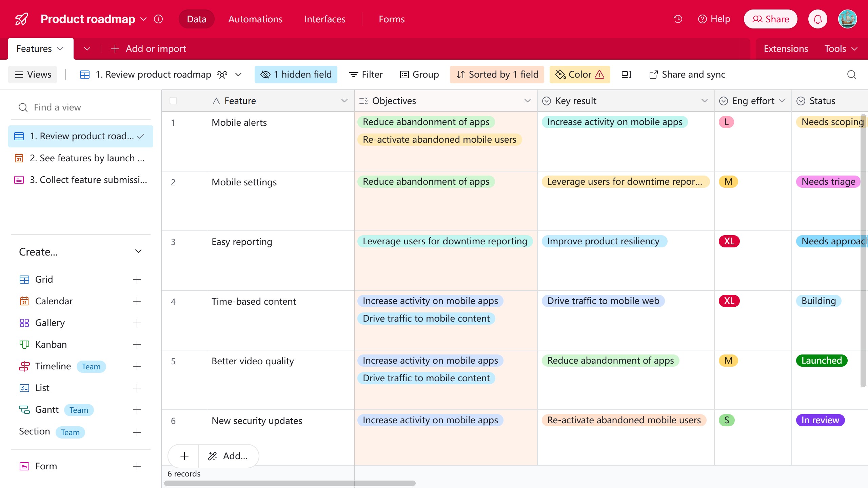868x488 pixels.
Task: Open the Eng effort column dropdown
Action: tap(782, 101)
